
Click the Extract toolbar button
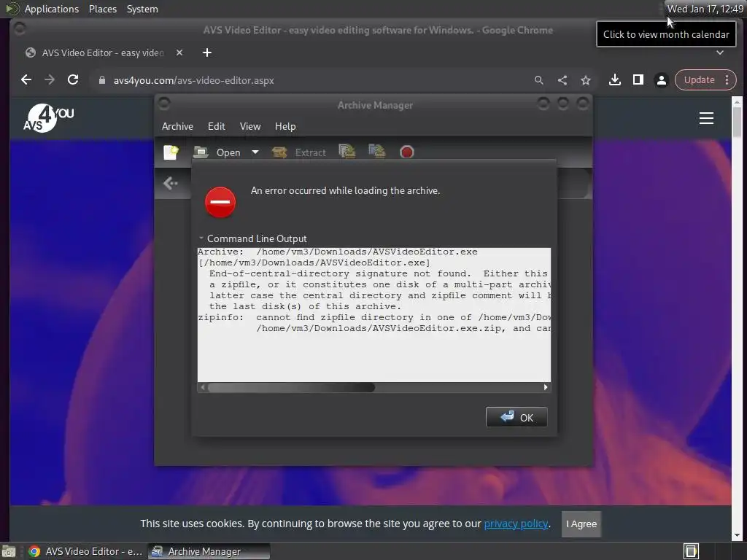(299, 152)
